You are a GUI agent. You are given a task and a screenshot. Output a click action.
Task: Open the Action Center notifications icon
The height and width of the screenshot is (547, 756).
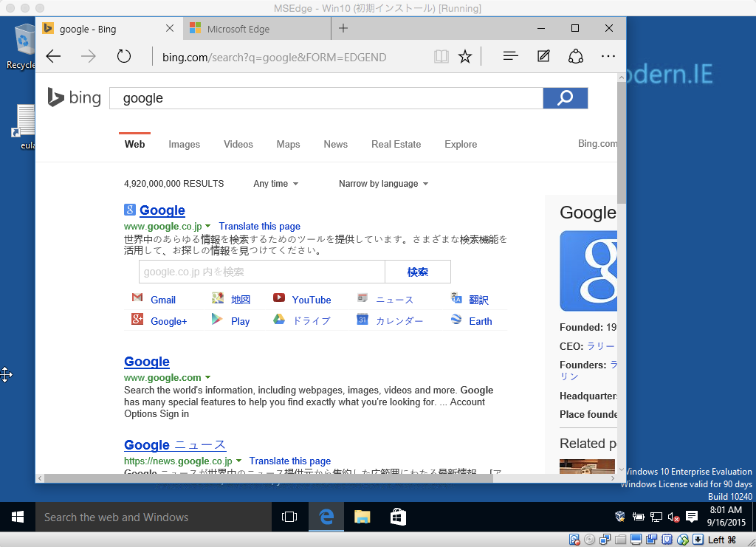pos(691,517)
